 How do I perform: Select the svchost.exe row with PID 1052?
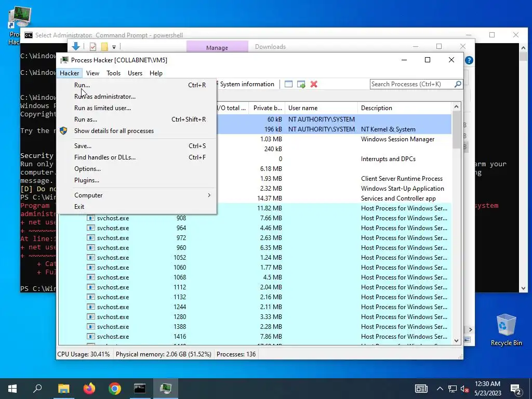pos(255,258)
